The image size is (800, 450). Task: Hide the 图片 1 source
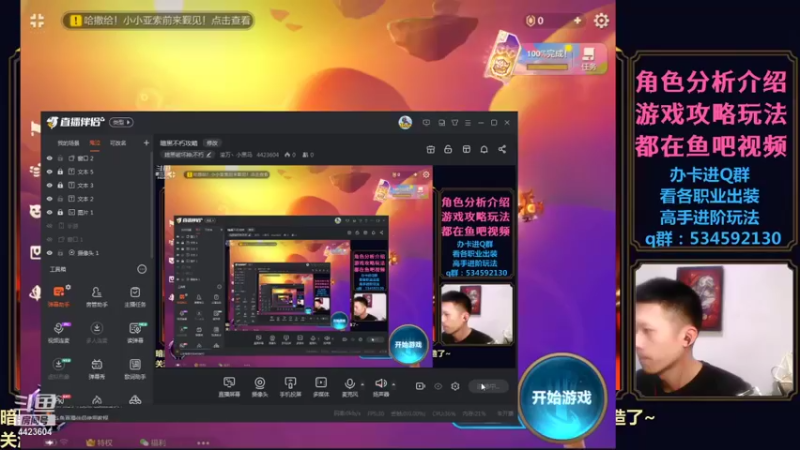point(49,212)
